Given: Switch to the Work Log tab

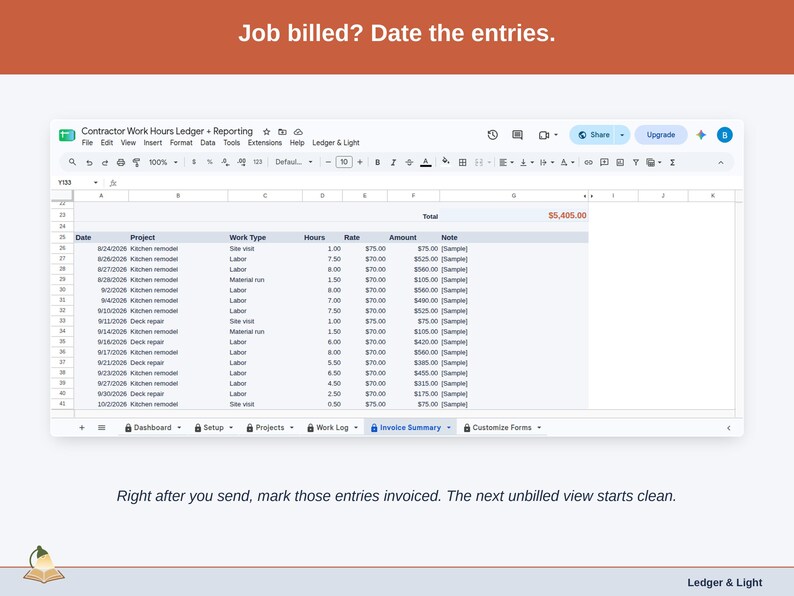Looking at the screenshot, I should pyautogui.click(x=332, y=427).
